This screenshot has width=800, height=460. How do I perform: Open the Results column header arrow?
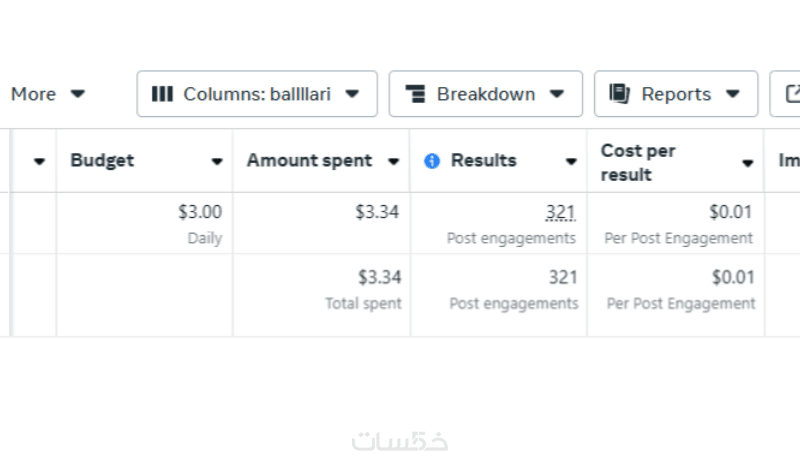(x=571, y=162)
